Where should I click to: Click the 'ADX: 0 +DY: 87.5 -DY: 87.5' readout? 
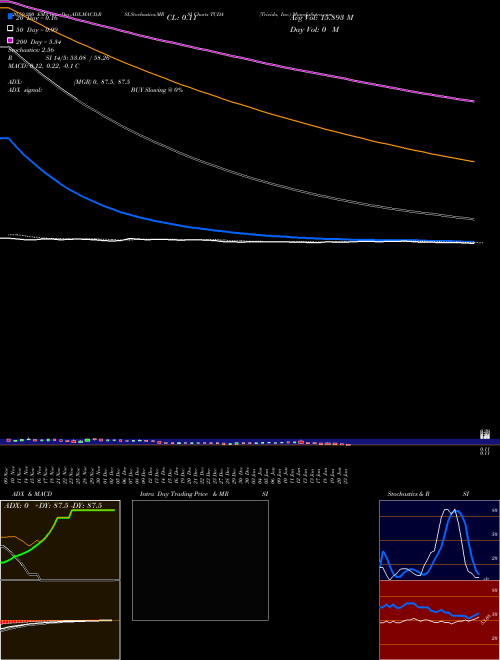coord(53,506)
